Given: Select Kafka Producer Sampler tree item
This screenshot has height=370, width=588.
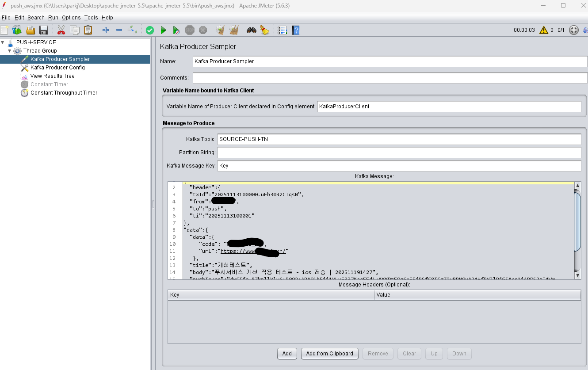Looking at the screenshot, I should coord(60,59).
